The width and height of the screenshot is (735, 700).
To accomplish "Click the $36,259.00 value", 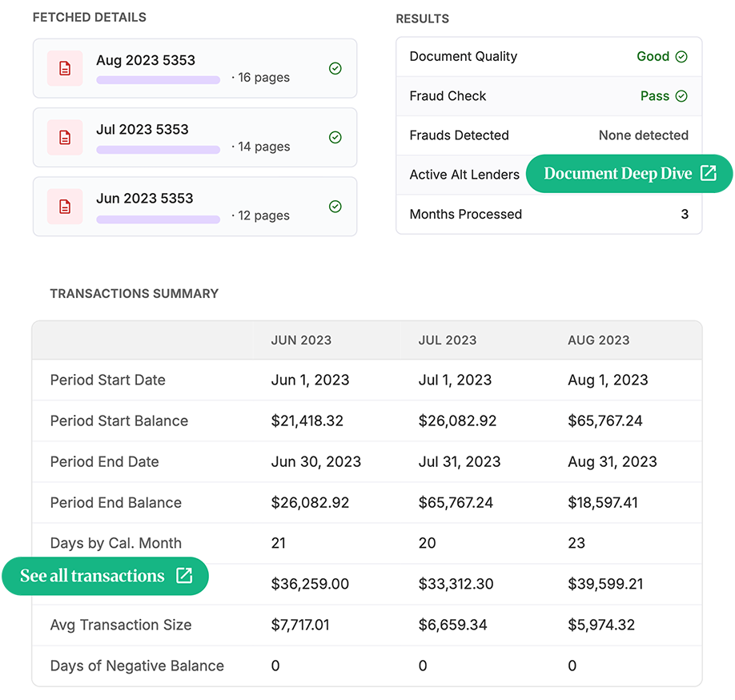I will (310, 584).
